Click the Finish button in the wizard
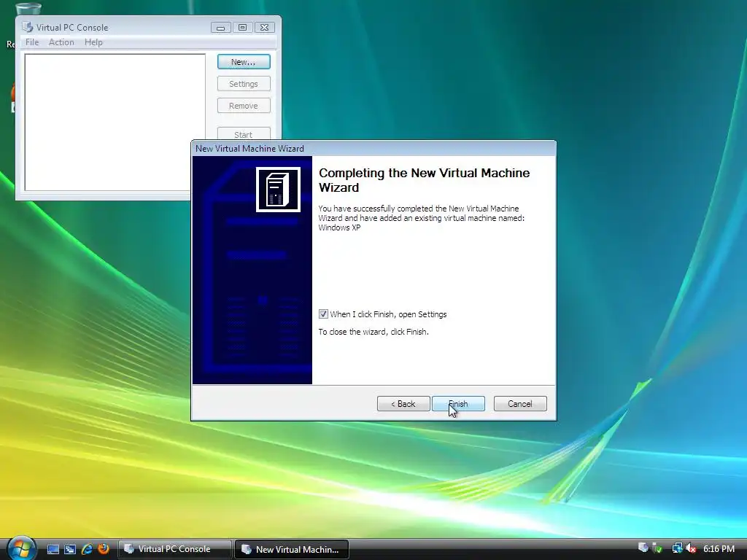747x560 pixels. [458, 404]
